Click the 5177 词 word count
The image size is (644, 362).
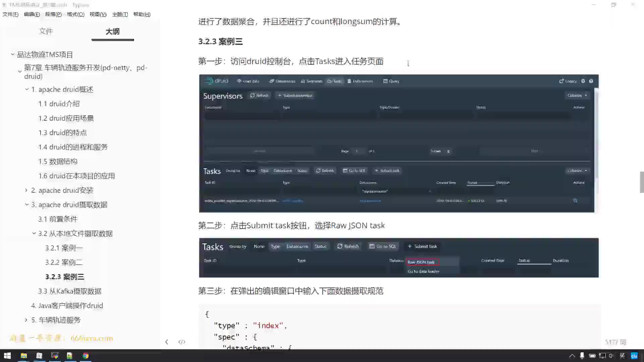pyautogui.click(x=616, y=342)
